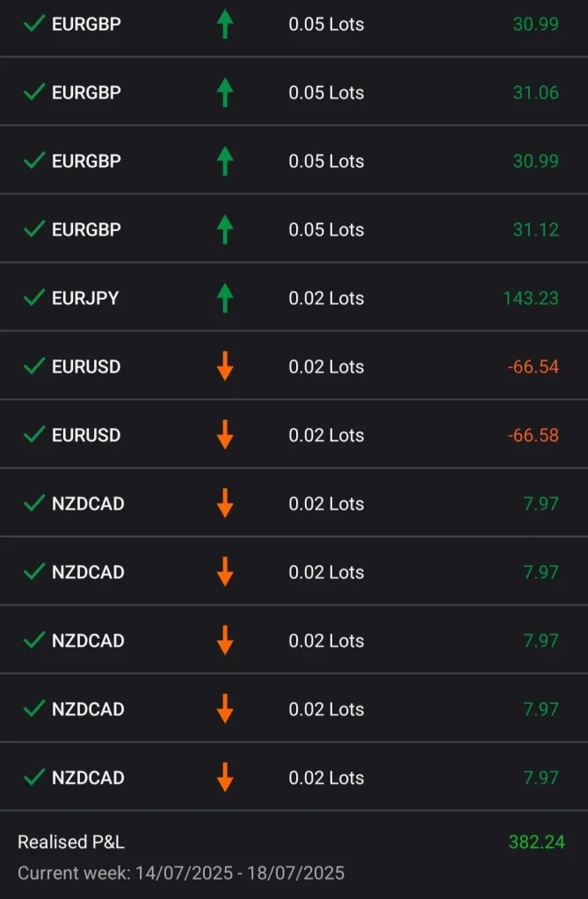Open the EURJPY trade details
This screenshot has width=588, height=899.
pos(85,298)
